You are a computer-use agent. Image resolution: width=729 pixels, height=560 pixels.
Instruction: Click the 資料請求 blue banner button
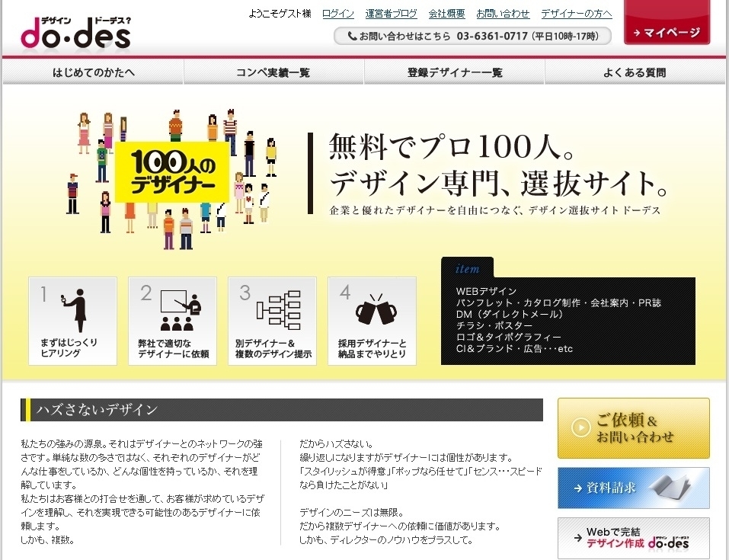coord(634,488)
